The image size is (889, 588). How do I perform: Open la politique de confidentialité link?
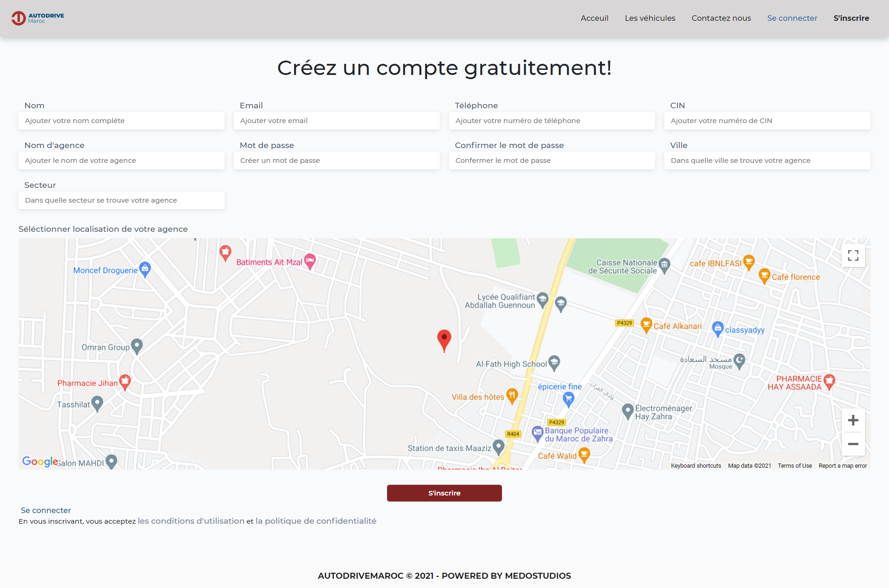tap(316, 521)
